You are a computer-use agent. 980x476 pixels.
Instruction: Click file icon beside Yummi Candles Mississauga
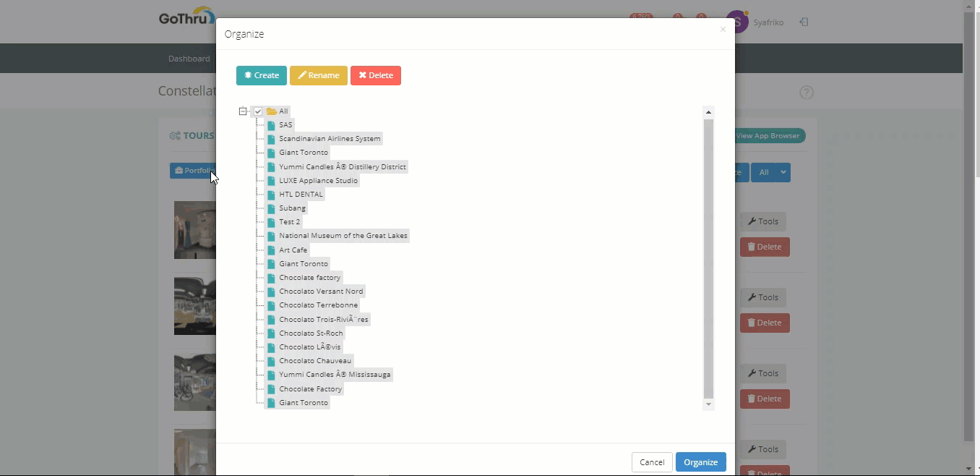pos(271,375)
